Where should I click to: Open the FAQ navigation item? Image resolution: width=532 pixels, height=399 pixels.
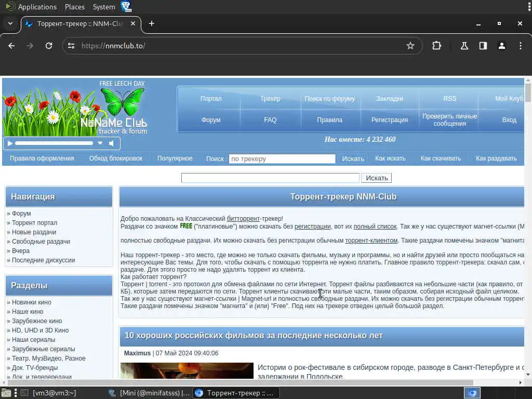click(270, 120)
